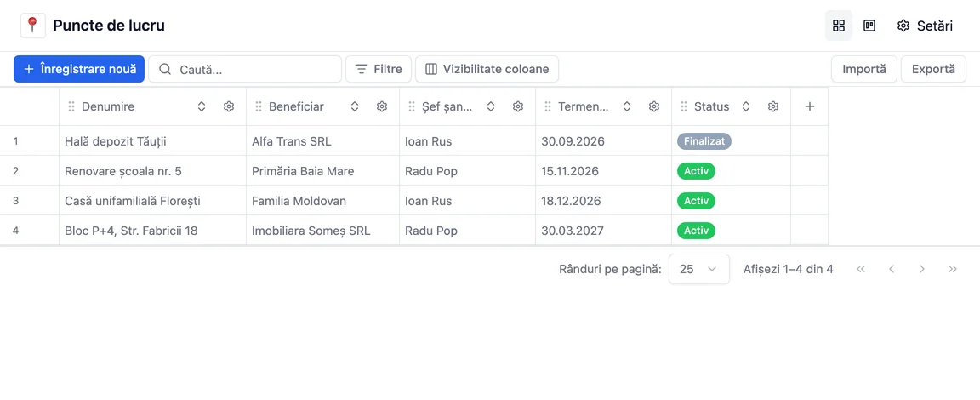
Task: Open Denumire column settings gear
Action: click(x=229, y=107)
